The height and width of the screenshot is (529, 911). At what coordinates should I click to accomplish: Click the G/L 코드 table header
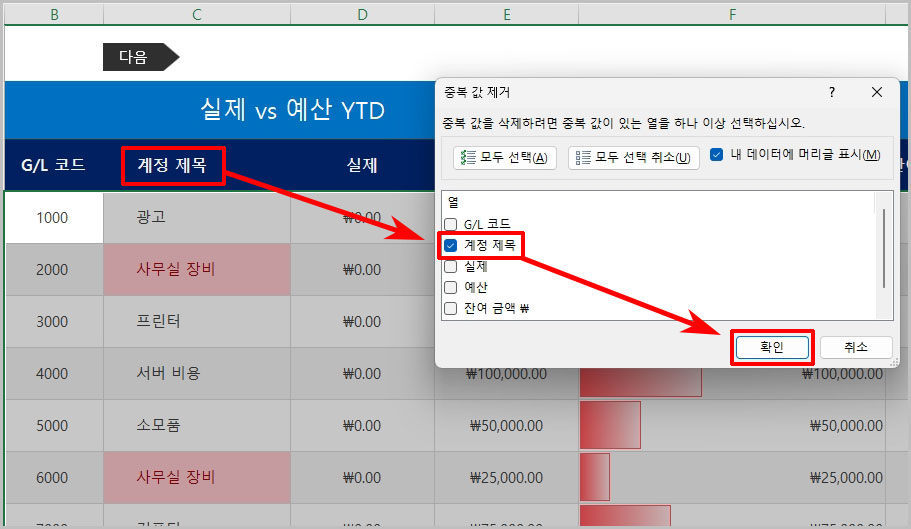(x=53, y=165)
